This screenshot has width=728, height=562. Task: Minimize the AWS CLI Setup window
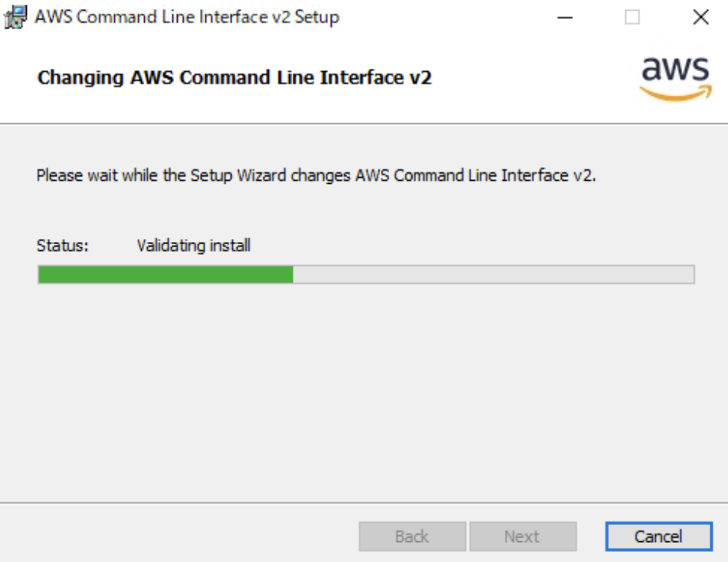pos(566,18)
